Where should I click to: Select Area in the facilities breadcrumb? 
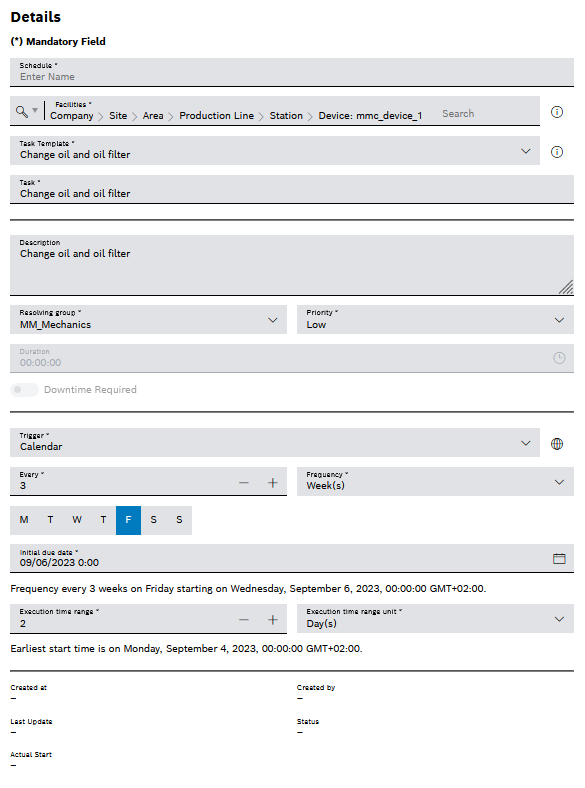pos(153,116)
